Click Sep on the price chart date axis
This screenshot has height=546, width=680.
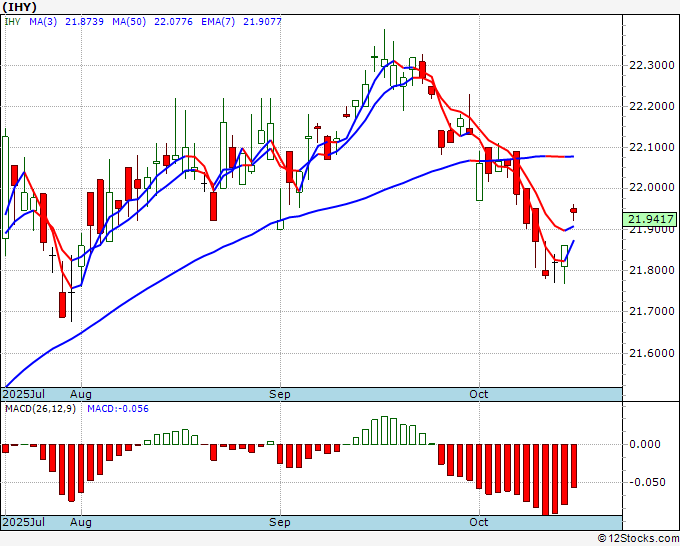pos(280,394)
